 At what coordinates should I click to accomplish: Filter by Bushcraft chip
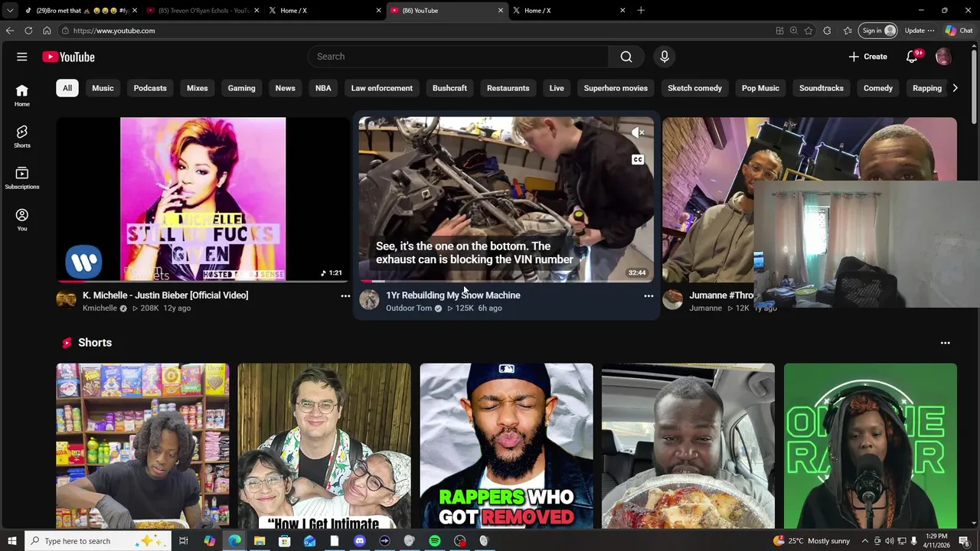pos(449,88)
